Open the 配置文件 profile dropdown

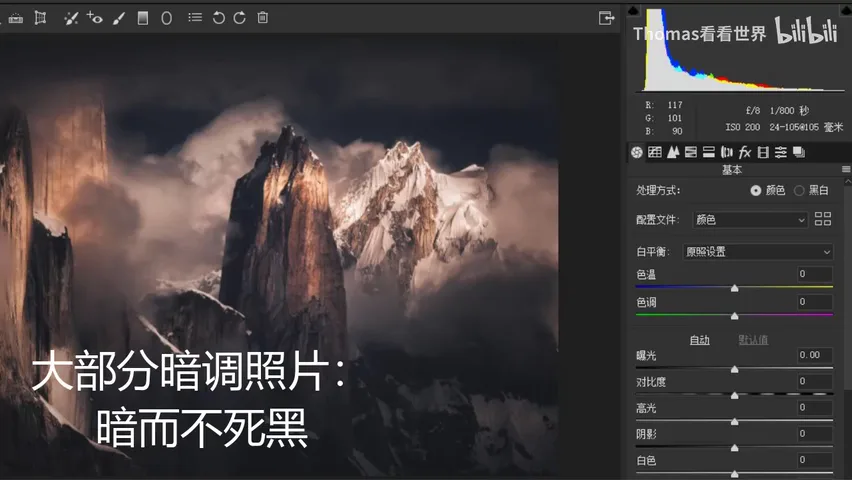tap(750, 220)
